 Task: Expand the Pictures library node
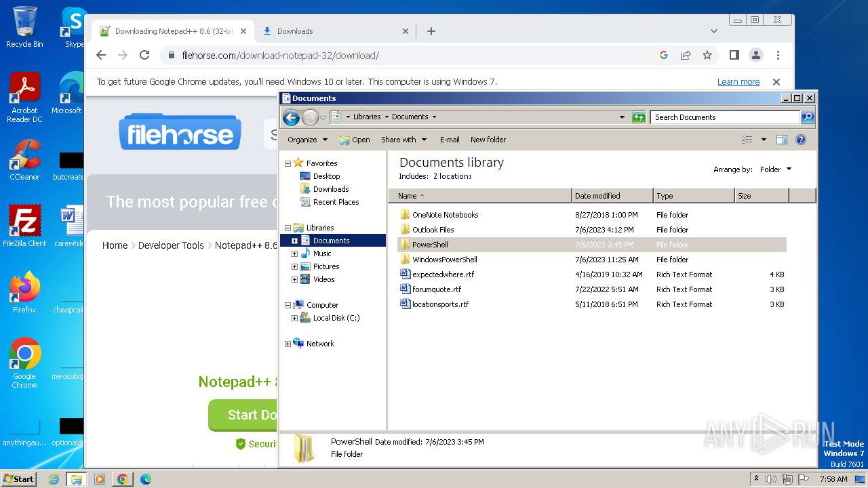tap(294, 266)
